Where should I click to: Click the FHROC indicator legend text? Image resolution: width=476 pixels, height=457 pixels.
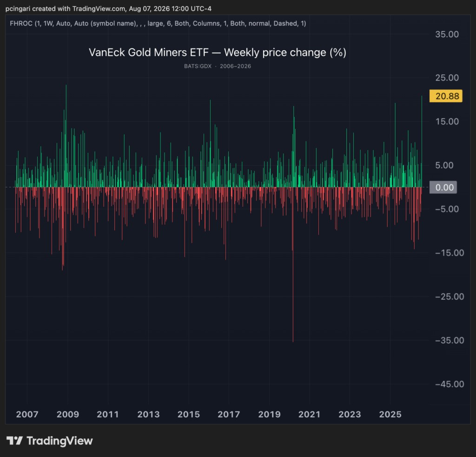(x=158, y=23)
